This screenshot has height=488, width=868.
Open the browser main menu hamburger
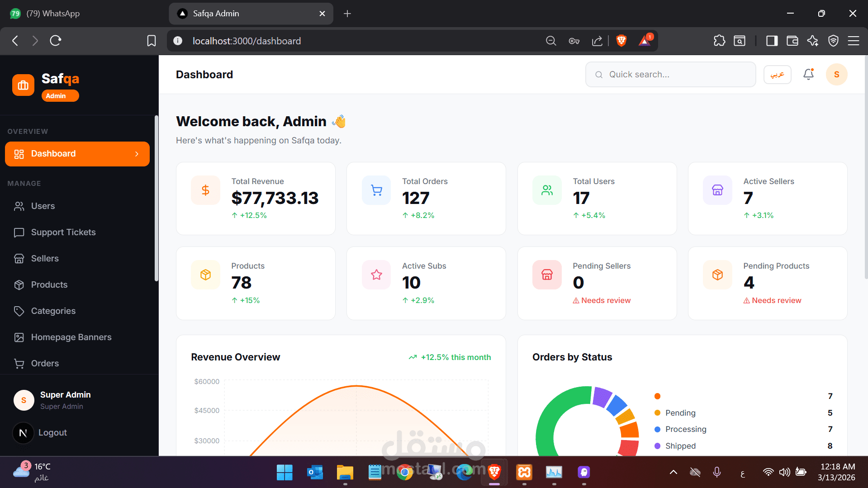[854, 41]
